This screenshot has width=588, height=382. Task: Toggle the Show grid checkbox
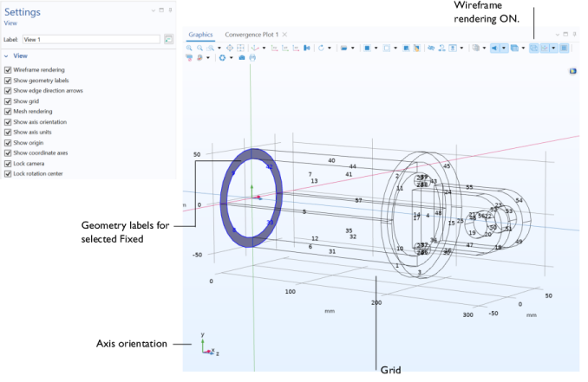click(8, 101)
